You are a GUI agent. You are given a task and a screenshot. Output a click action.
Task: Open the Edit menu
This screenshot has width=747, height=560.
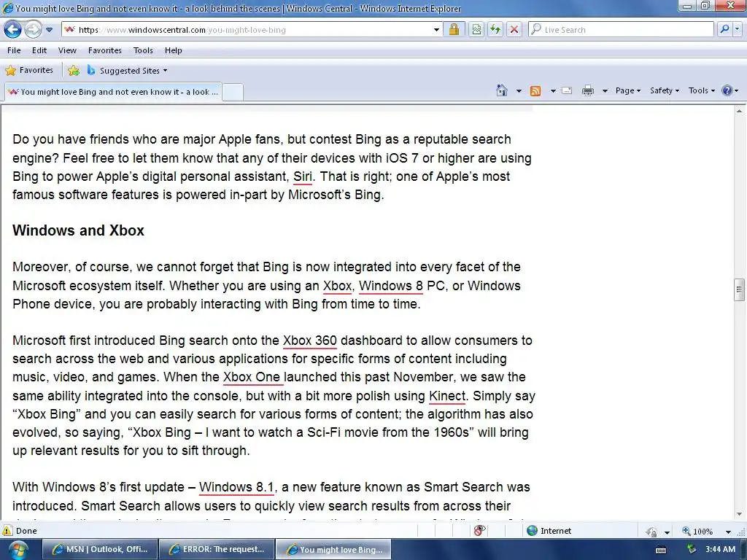tap(39, 50)
